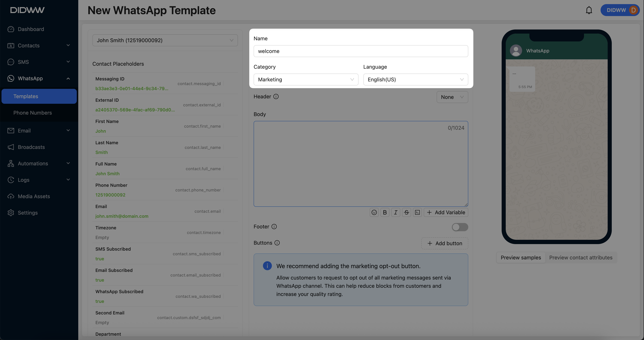Click the contact.sms_subscribed placeholder
The height and width of the screenshot is (340, 644).
(197, 254)
